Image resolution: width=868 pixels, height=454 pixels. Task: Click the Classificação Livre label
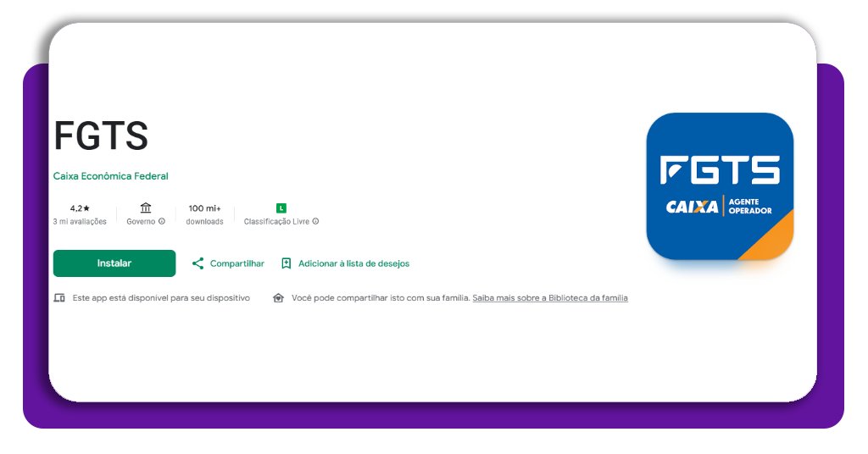(277, 222)
